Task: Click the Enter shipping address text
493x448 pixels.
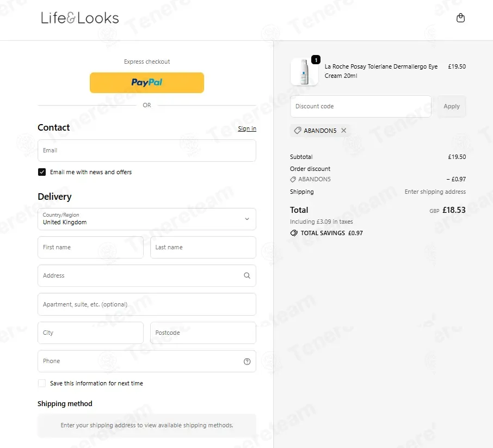Action: 435,192
